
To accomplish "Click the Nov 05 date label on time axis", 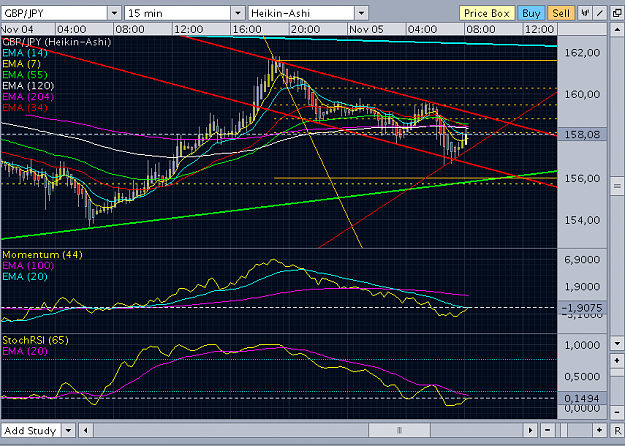I will [366, 29].
